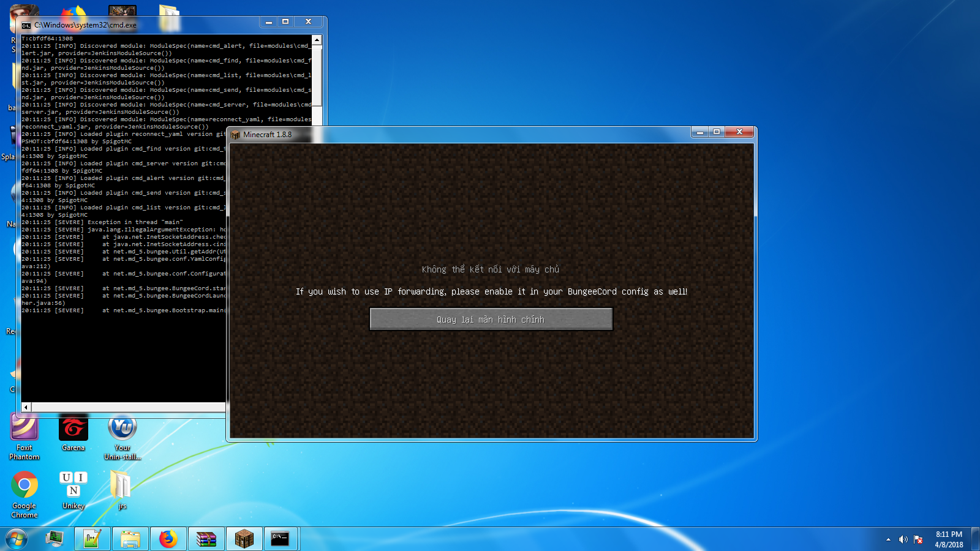Switch to cmd.exe from the taskbar
This screenshot has width=980, height=551.
pyautogui.click(x=281, y=539)
